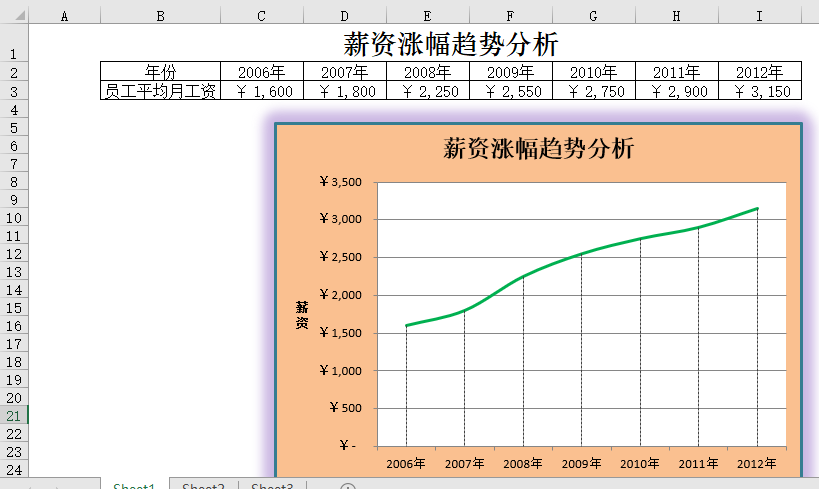819x489 pixels.
Task: Click row 3 header
Action: coord(14,91)
